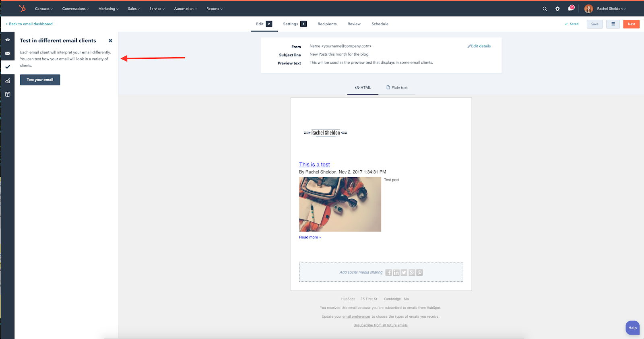
Task: Click the Google Plus sharing icon
Action: [412, 273]
